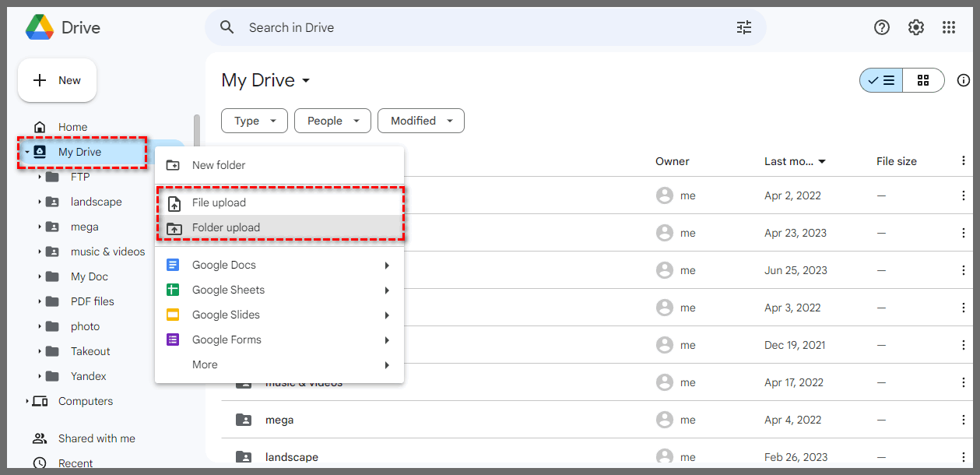Open the Type filter dropdown
The height and width of the screenshot is (475, 980).
point(254,121)
